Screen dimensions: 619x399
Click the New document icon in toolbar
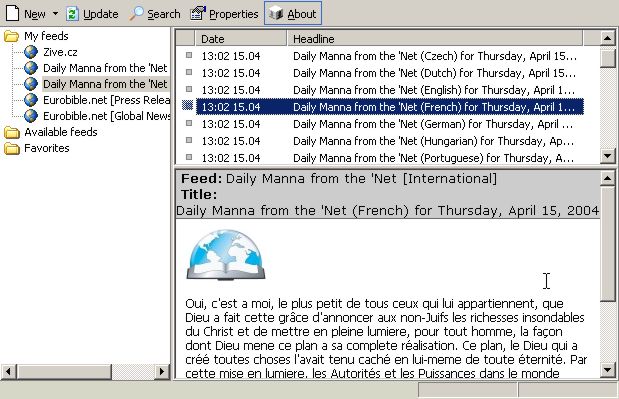[x=12, y=13]
